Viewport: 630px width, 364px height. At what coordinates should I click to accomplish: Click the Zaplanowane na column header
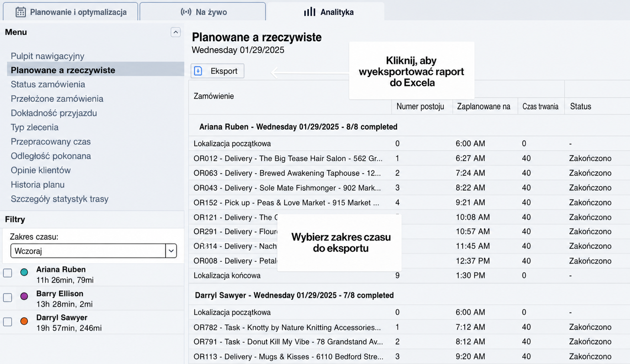484,106
